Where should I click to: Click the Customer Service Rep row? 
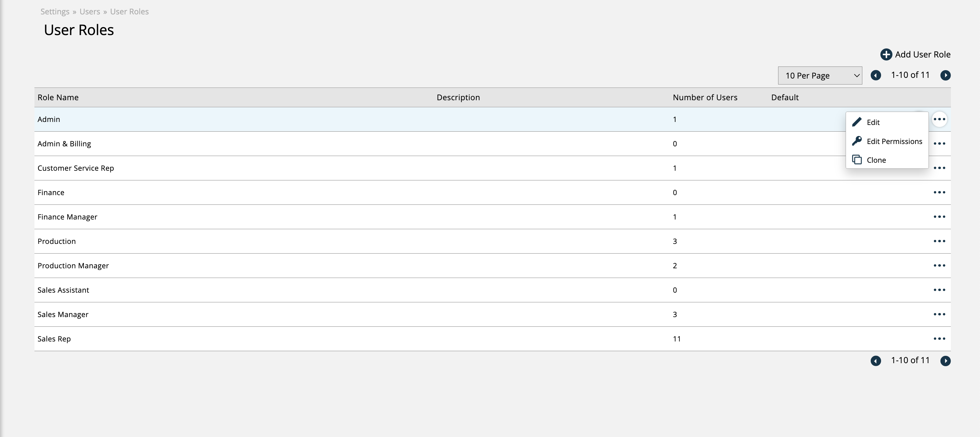point(76,168)
